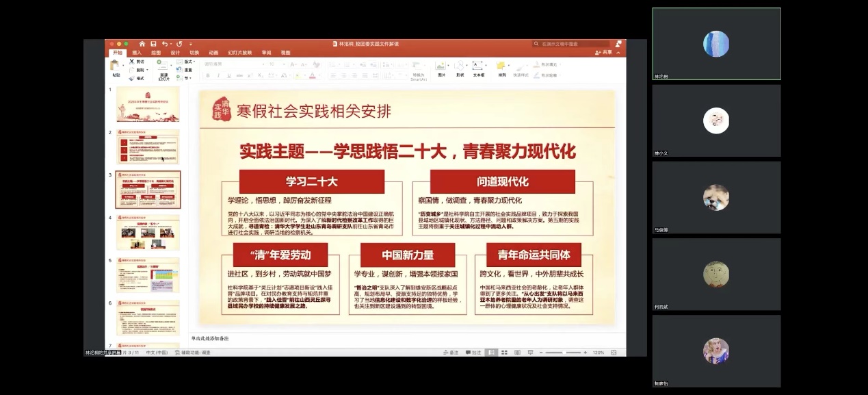Collapse the ribbon with the chevron

click(x=620, y=53)
